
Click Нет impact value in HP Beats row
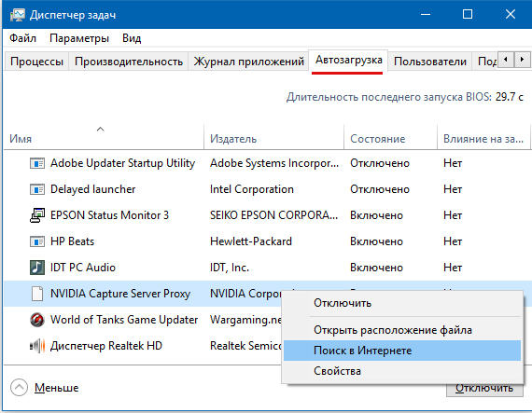(x=453, y=241)
